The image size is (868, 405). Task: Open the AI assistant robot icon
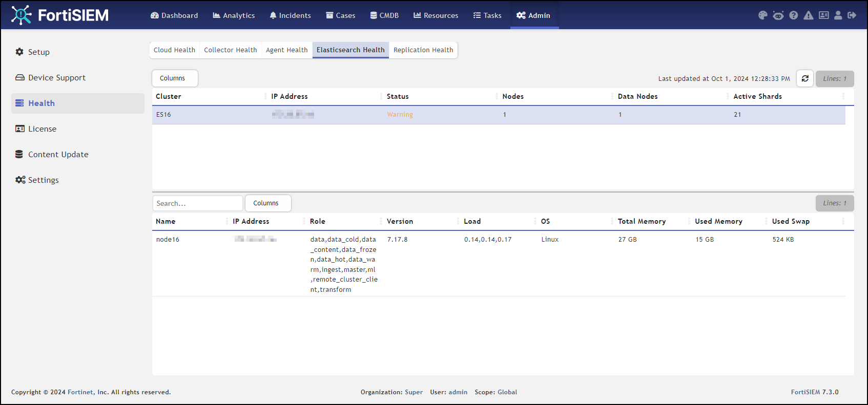[778, 15]
